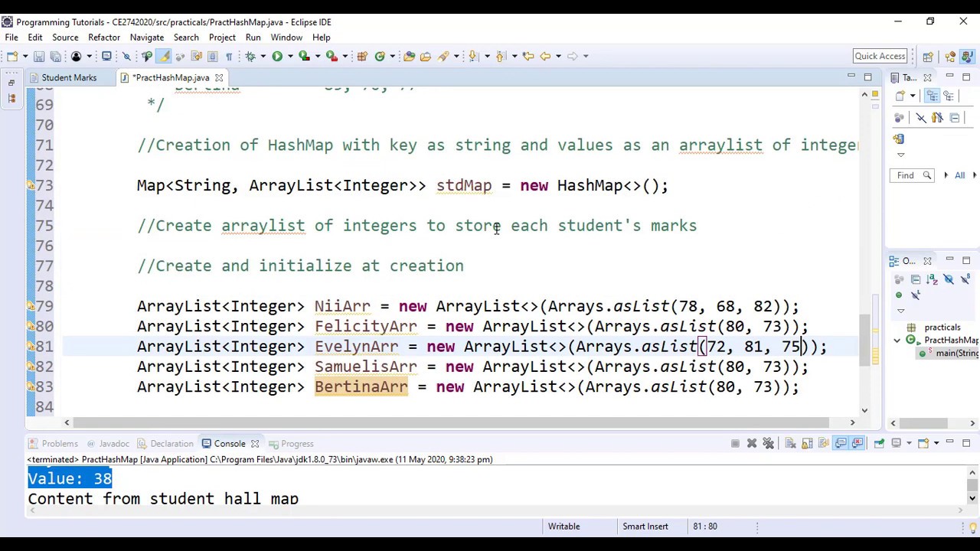
Task: Toggle Console Scroll Lock icon
Action: (807, 443)
